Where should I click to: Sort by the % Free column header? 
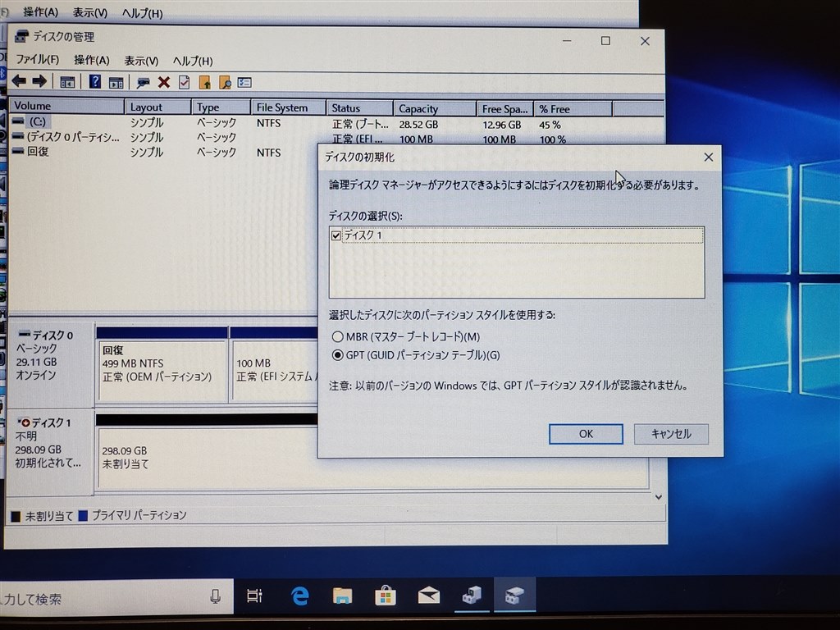coord(573,109)
